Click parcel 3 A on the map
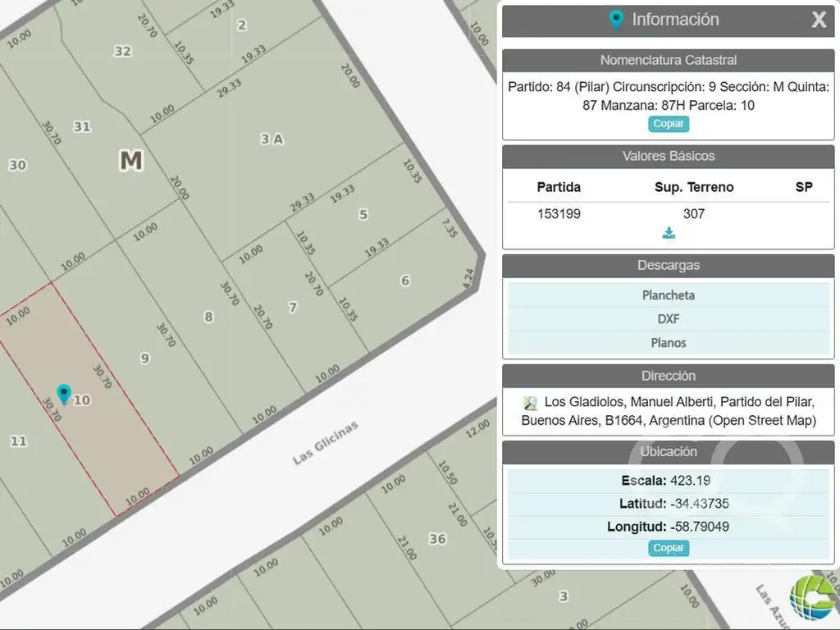840x630 pixels. pyautogui.click(x=272, y=139)
